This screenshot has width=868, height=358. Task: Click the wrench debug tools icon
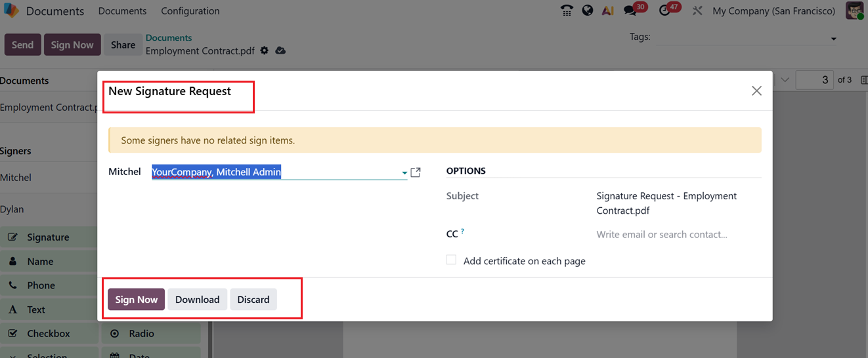coord(697,10)
